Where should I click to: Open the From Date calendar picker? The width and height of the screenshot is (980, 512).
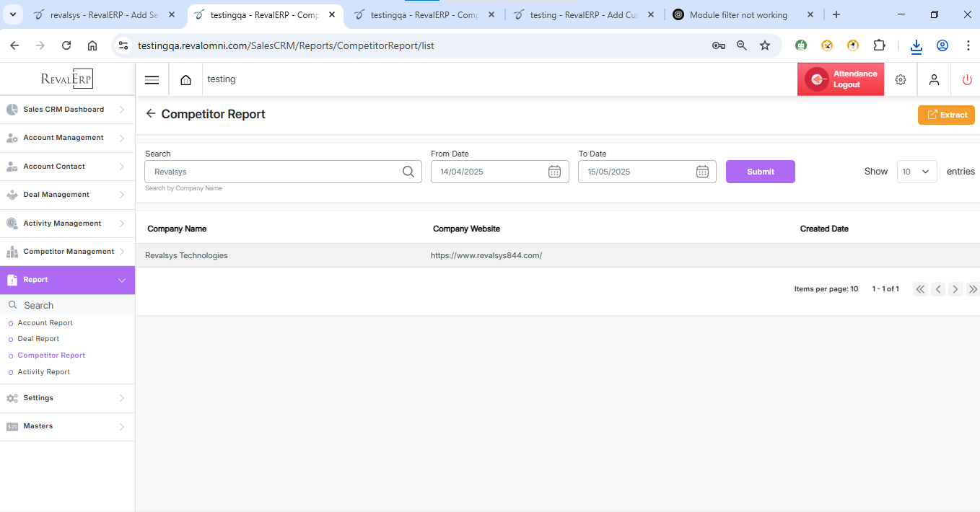pyautogui.click(x=554, y=172)
